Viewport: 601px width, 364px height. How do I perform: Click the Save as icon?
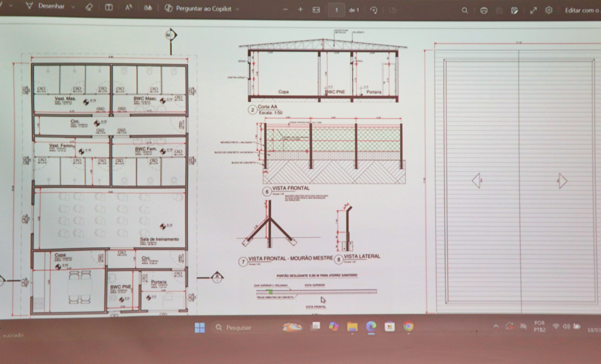coord(514,11)
